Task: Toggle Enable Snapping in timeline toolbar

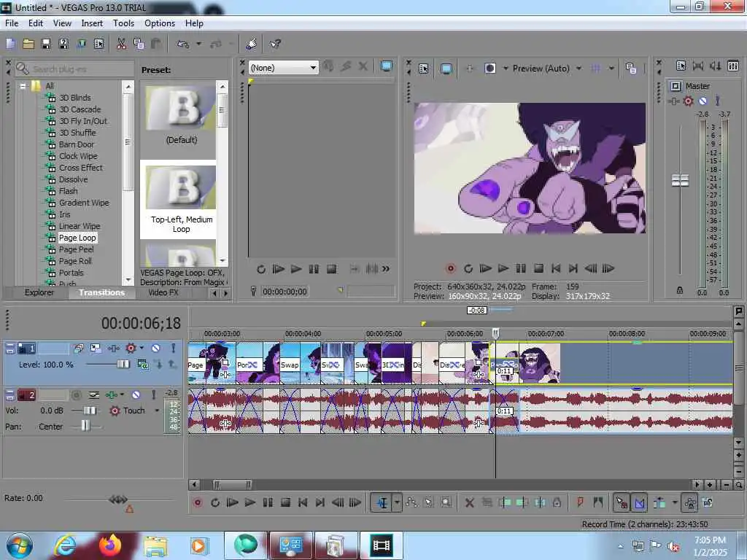Action: tap(622, 502)
